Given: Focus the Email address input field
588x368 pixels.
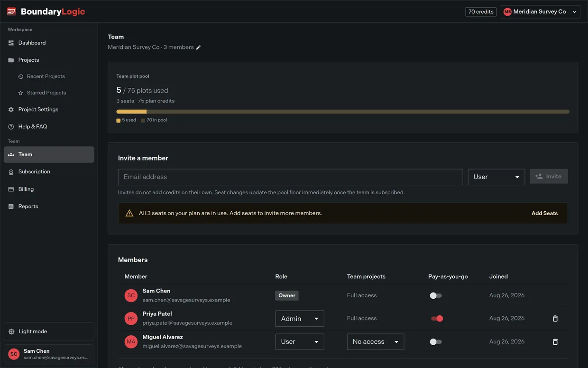Looking at the screenshot, I should tap(290, 177).
